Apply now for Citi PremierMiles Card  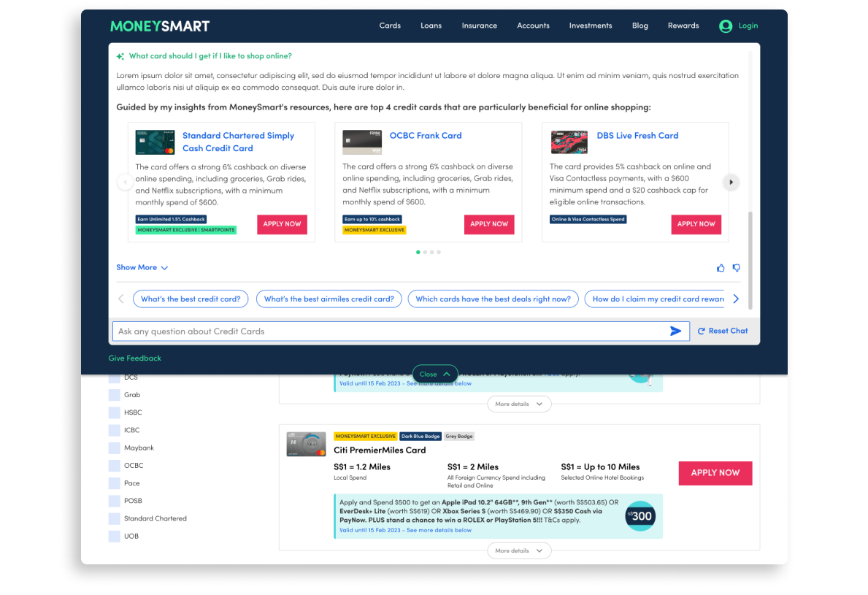click(x=715, y=473)
